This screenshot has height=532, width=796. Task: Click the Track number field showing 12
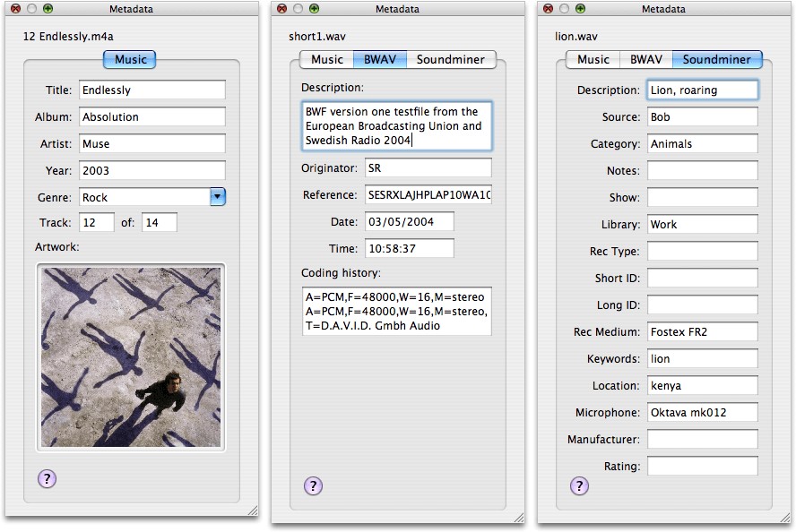[97, 223]
